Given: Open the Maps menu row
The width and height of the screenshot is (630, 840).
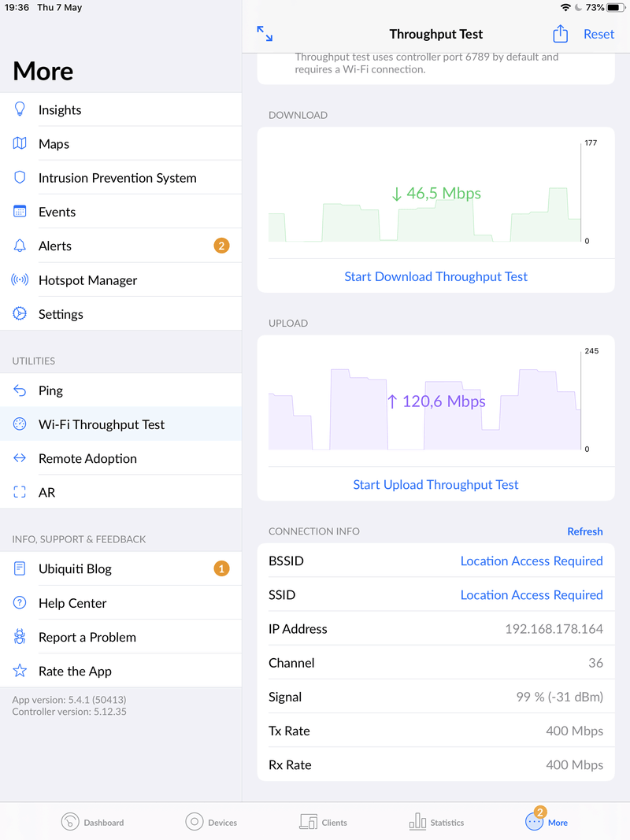Looking at the screenshot, I should (x=120, y=143).
